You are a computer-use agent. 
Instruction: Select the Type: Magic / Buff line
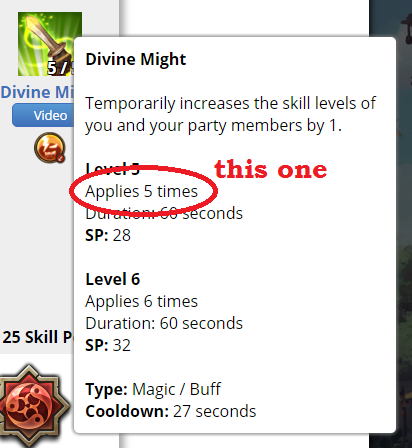pos(153,389)
